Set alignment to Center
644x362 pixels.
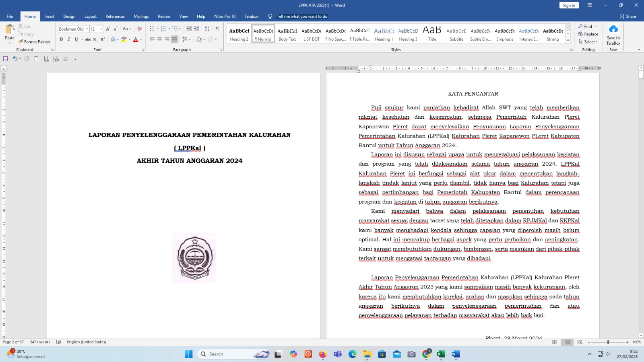pyautogui.click(x=159, y=39)
